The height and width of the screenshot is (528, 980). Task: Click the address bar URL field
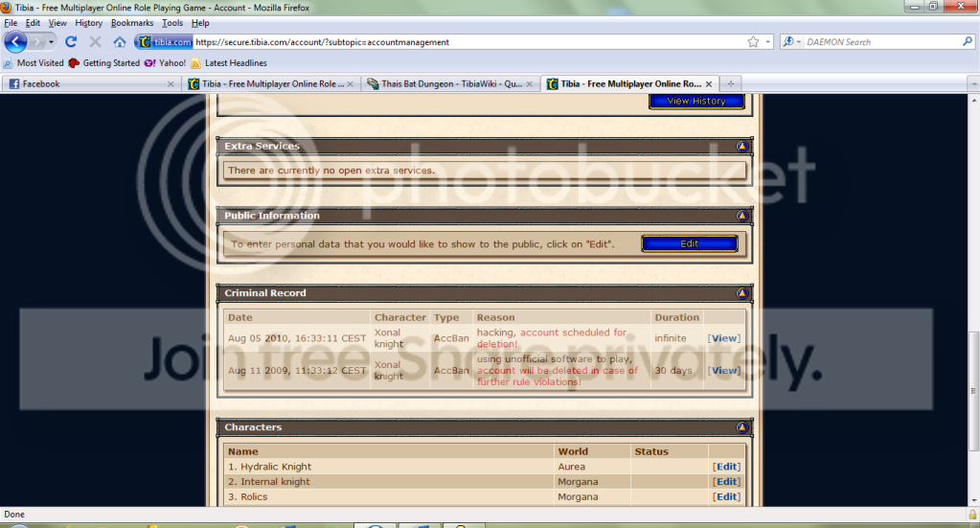468,42
